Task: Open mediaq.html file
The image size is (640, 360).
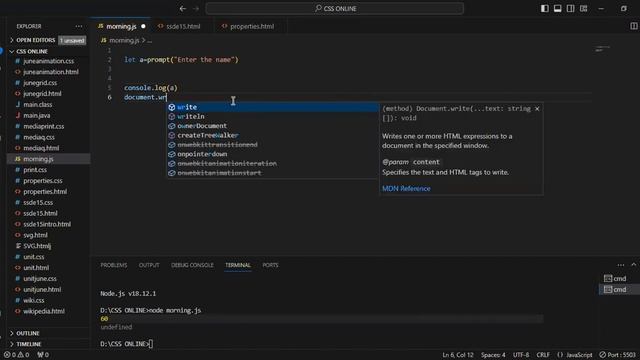Action: tap(41, 148)
